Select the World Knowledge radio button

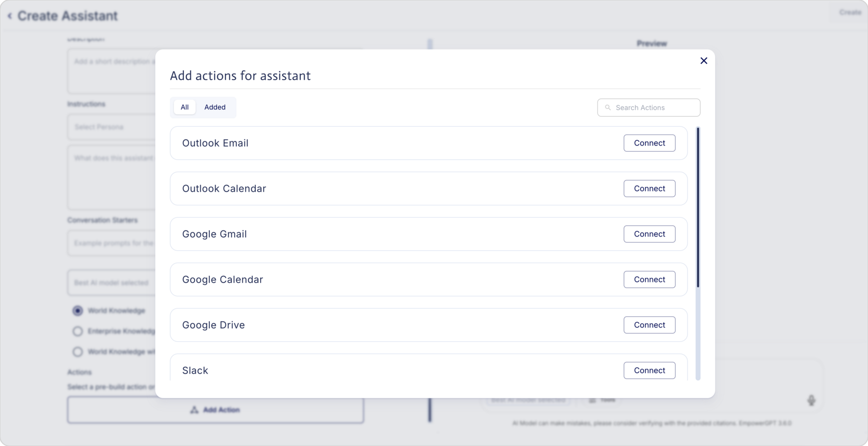coord(78,311)
